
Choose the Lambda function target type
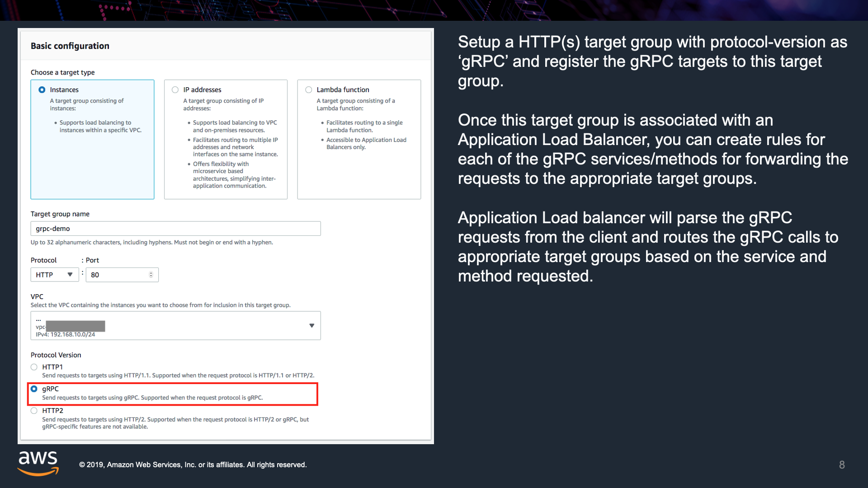(309, 90)
